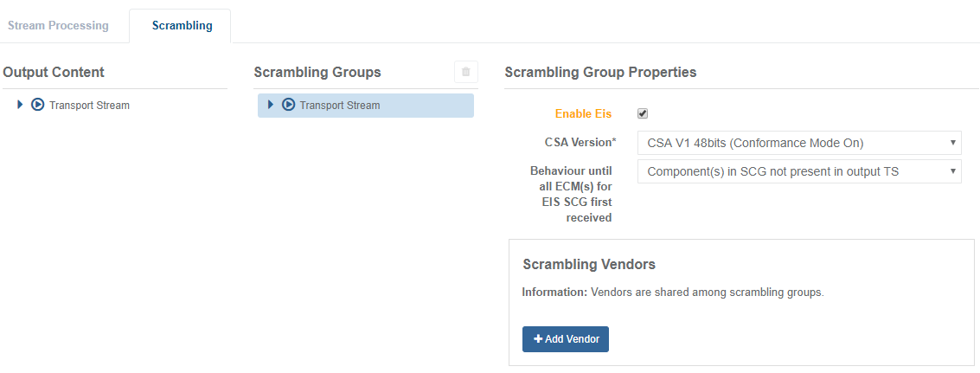Switch to the Stream Processing tab
Screen dimensions: 980x373
point(58,25)
